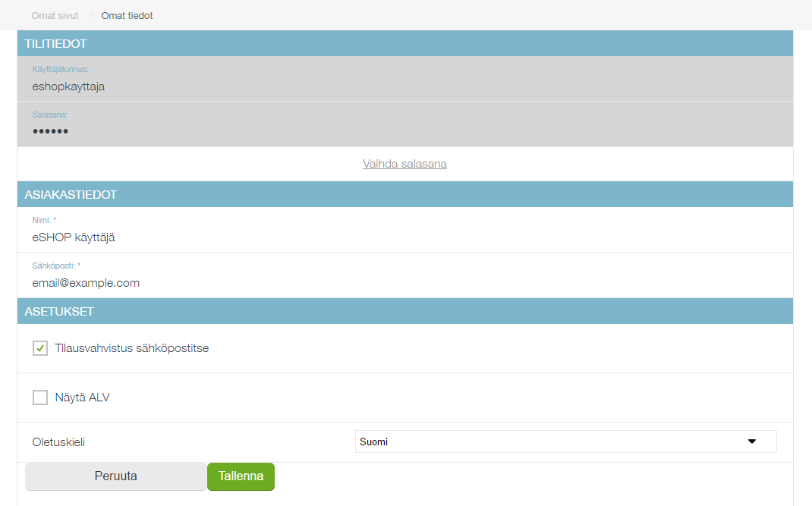The image size is (812, 506).
Task: Click the Omat tiedot breadcrumb item
Action: tap(127, 15)
